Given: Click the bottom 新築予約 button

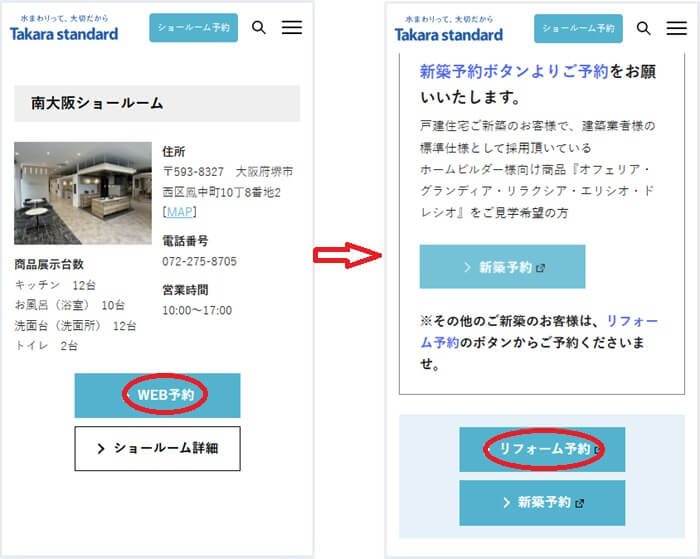Looking at the screenshot, I should click(x=542, y=503).
